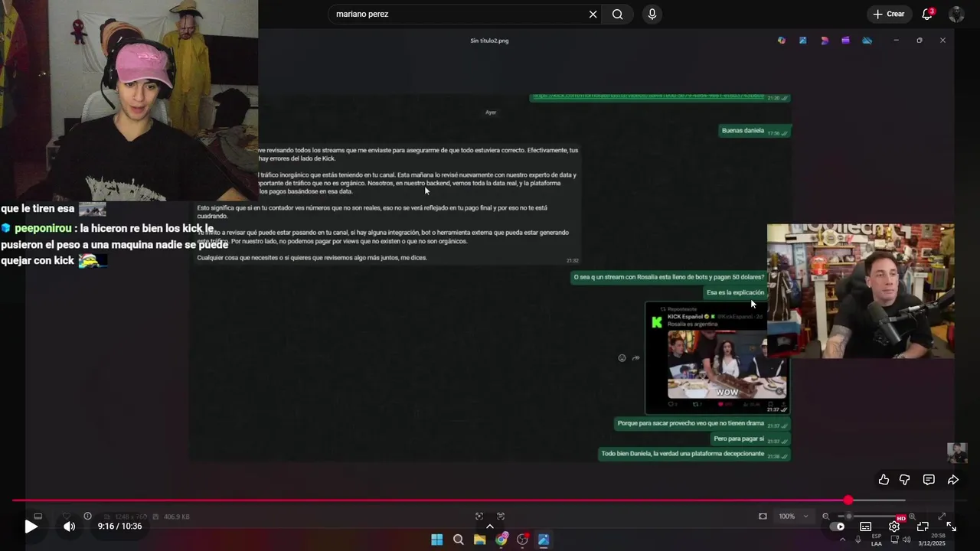Click the magnifier search button beside mariano perez

(x=618, y=14)
